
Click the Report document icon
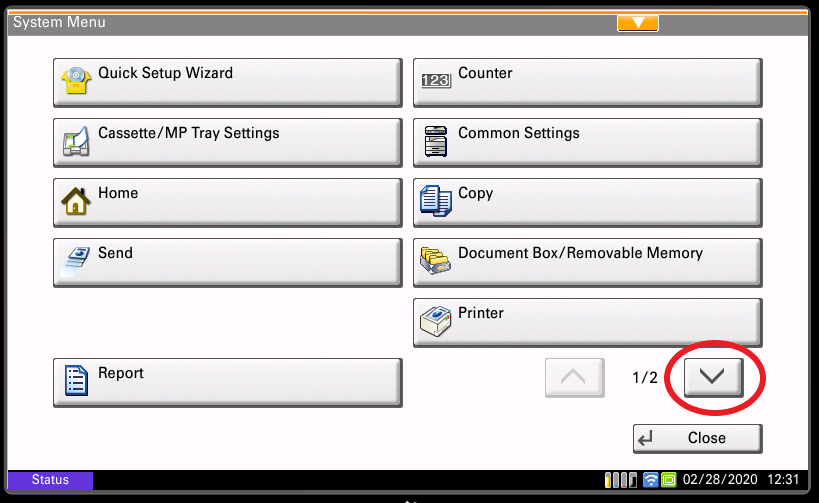(76, 380)
